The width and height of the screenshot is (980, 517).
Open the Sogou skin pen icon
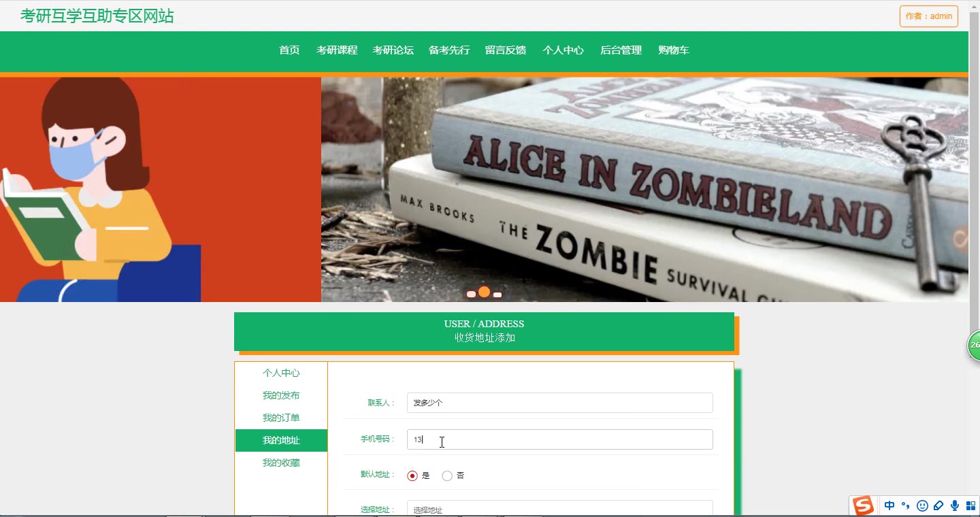pos(938,505)
